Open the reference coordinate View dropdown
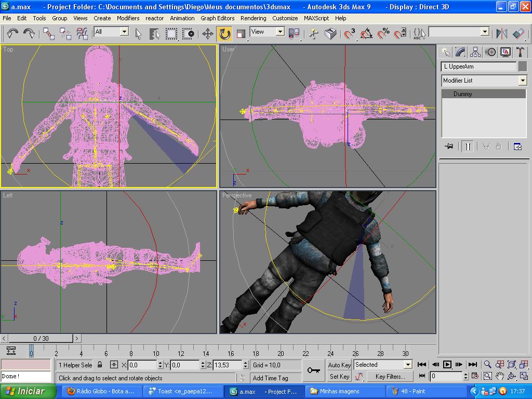 (280, 32)
